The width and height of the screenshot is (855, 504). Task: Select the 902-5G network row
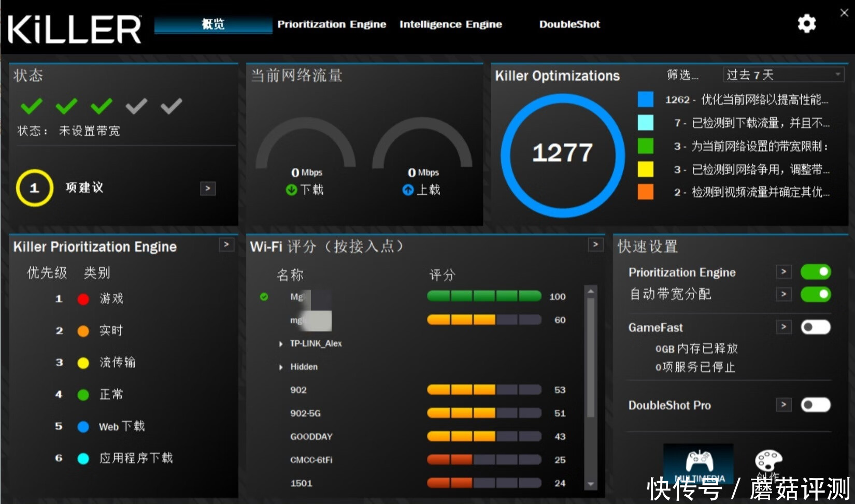pos(420,413)
